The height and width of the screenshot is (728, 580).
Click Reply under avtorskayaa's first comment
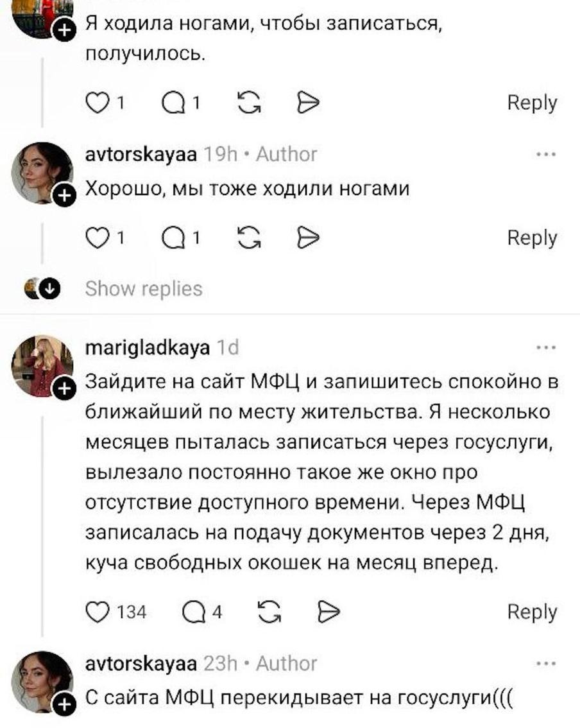point(532,237)
